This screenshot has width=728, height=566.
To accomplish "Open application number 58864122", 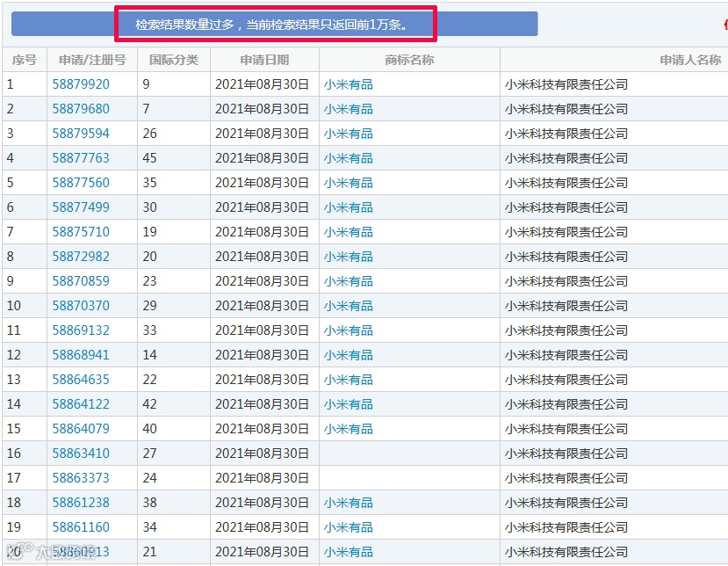I will pos(81,404).
